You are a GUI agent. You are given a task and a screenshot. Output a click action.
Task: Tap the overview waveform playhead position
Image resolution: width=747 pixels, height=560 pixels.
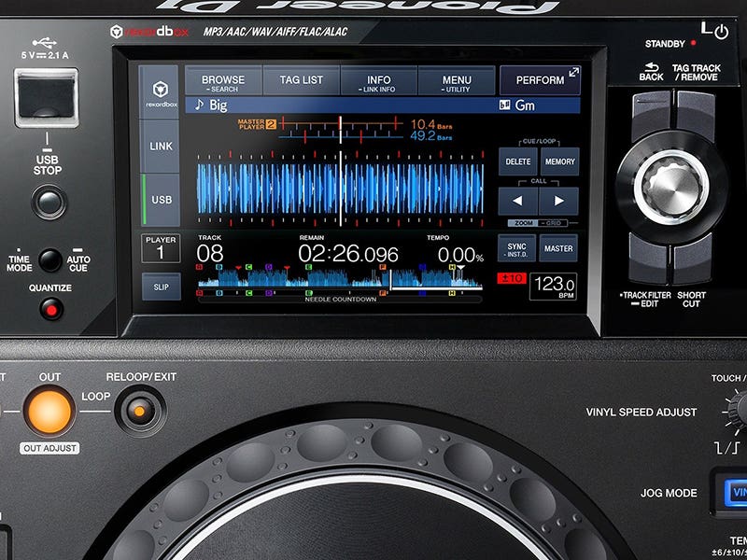pyautogui.click(x=390, y=279)
